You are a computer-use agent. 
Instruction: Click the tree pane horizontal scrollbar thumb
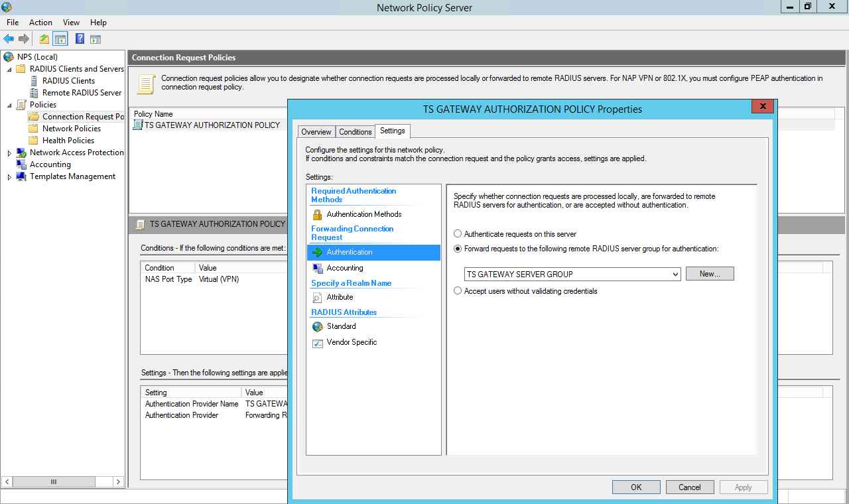pyautogui.click(x=54, y=481)
